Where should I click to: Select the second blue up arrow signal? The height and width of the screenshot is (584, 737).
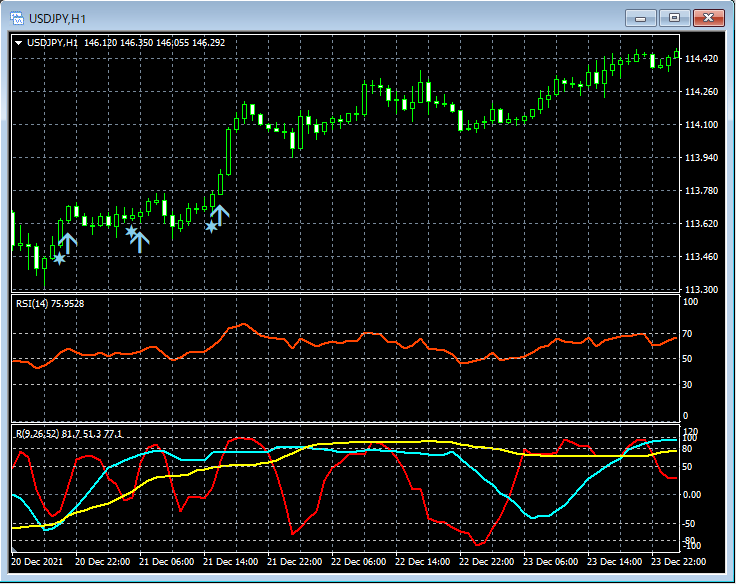(140, 239)
